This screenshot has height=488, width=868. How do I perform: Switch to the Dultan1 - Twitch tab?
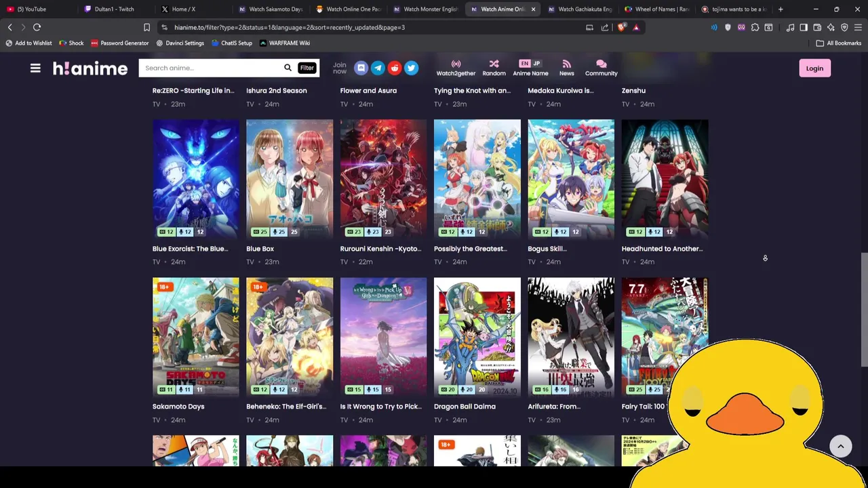(114, 9)
